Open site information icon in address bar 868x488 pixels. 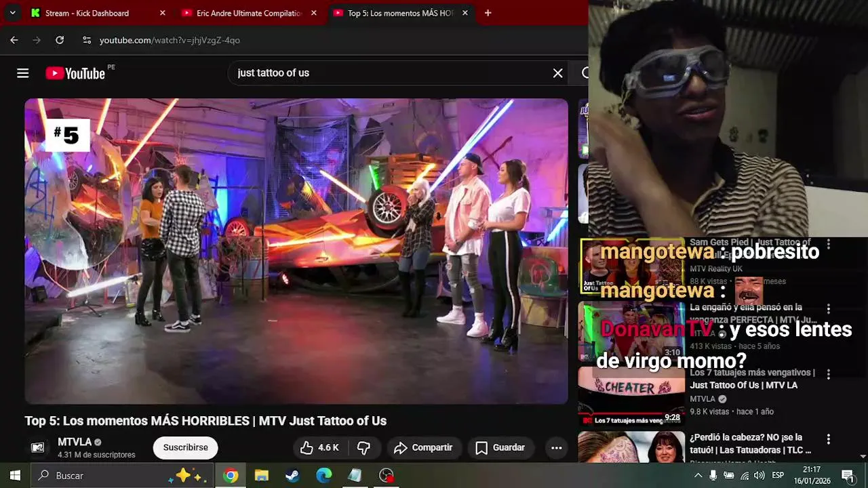(x=86, y=40)
